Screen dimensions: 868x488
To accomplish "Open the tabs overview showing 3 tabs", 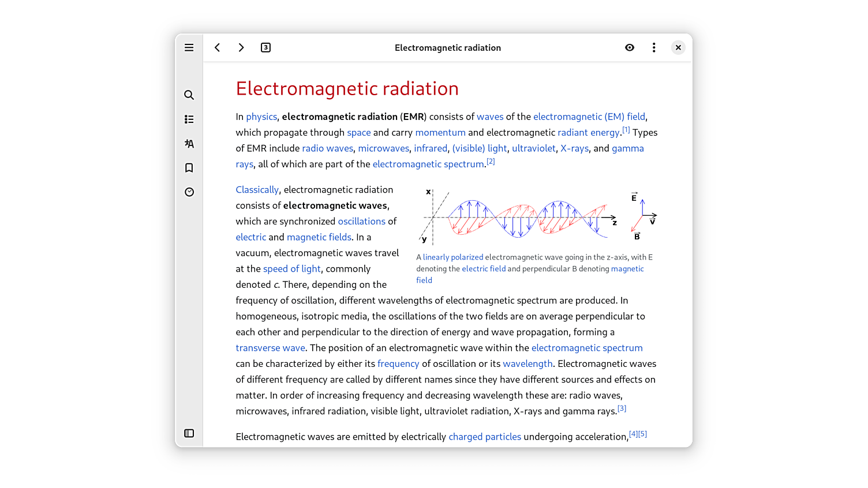I will [265, 48].
